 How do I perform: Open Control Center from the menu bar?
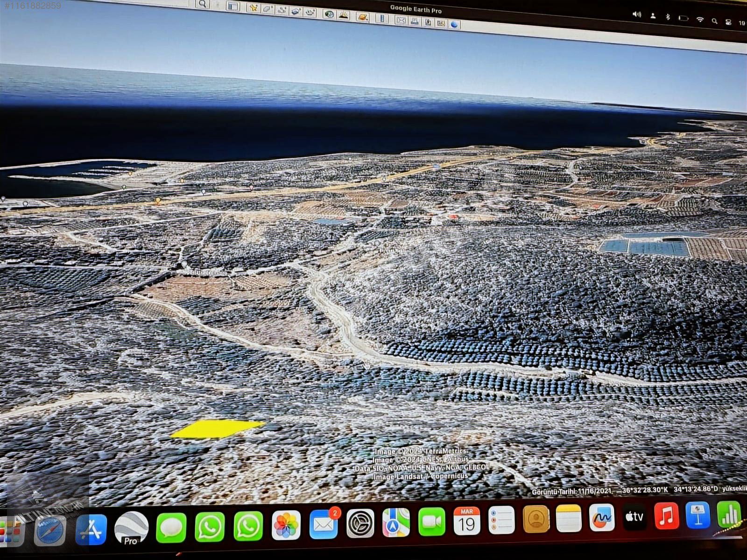click(728, 21)
